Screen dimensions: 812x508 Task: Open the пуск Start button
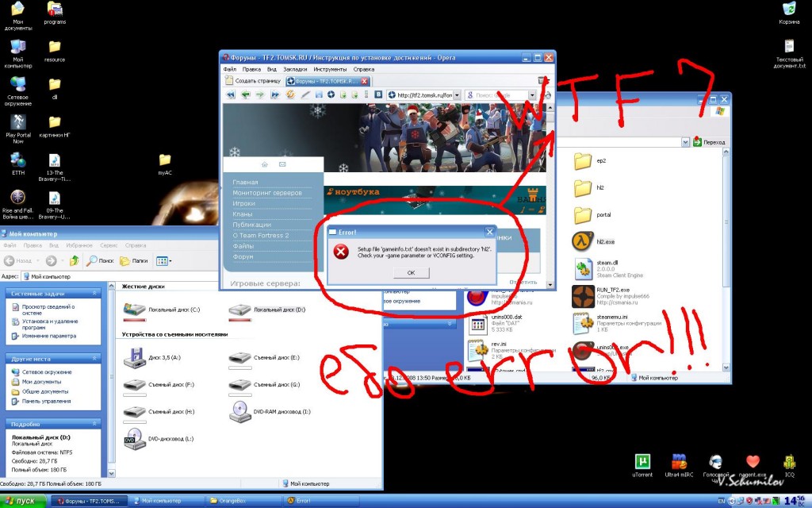click(25, 501)
